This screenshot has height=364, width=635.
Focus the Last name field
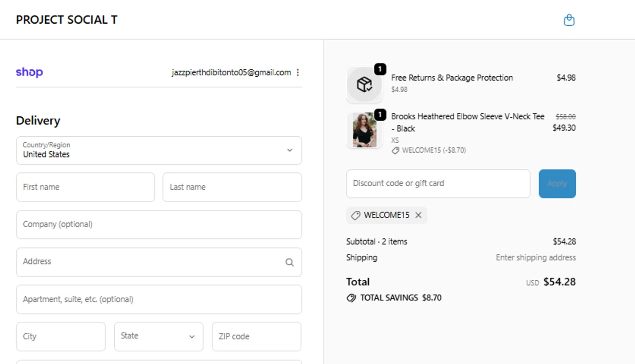pyautogui.click(x=232, y=187)
